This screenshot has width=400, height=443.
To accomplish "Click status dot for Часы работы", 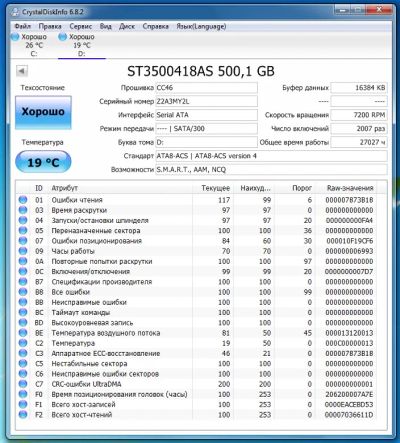I will tap(23, 251).
